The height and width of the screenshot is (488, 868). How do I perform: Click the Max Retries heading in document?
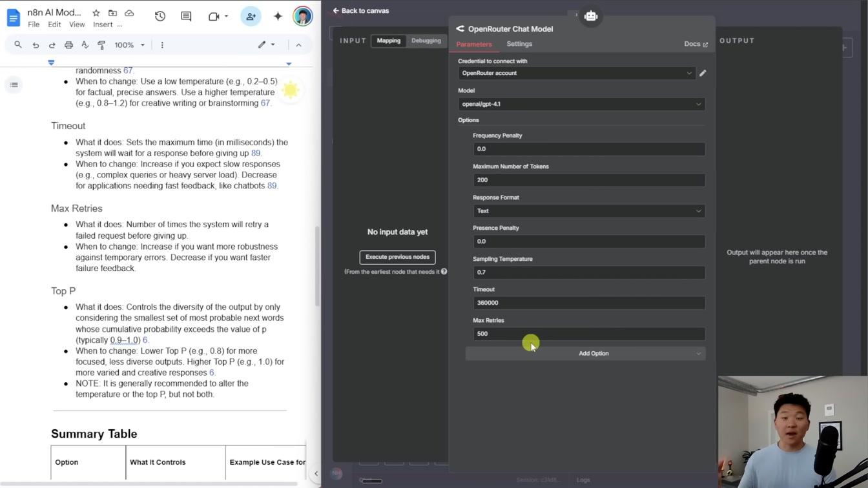point(76,208)
